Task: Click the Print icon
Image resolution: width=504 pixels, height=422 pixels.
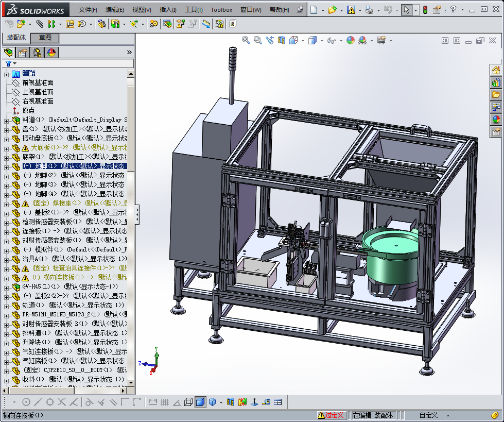Action: click(369, 9)
